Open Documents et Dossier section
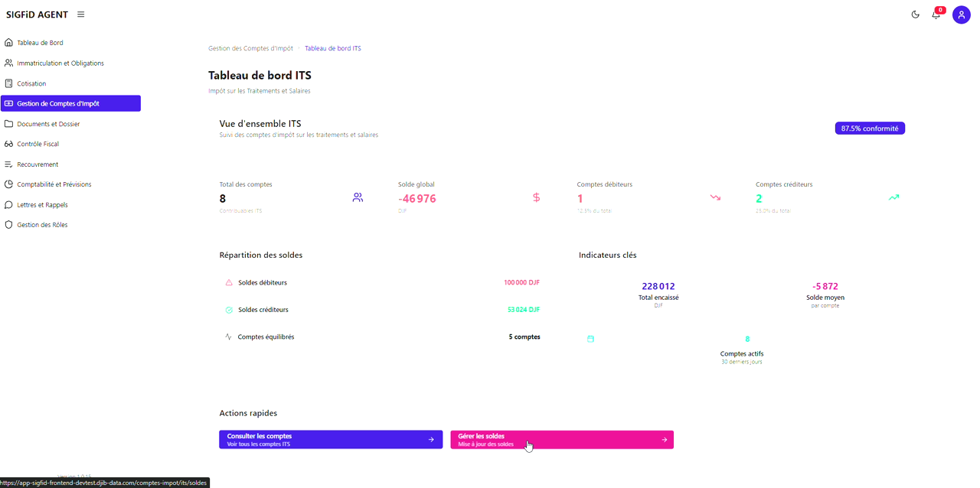The image size is (980, 488). click(x=48, y=124)
